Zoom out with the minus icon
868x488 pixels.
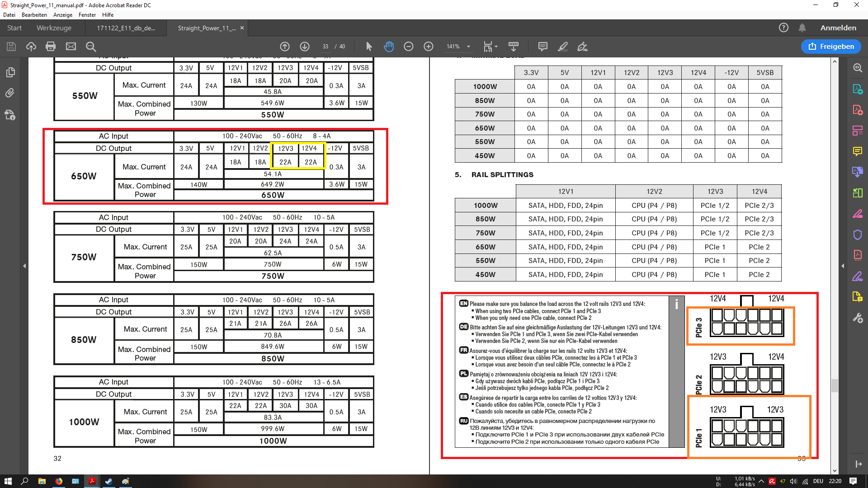pos(409,47)
